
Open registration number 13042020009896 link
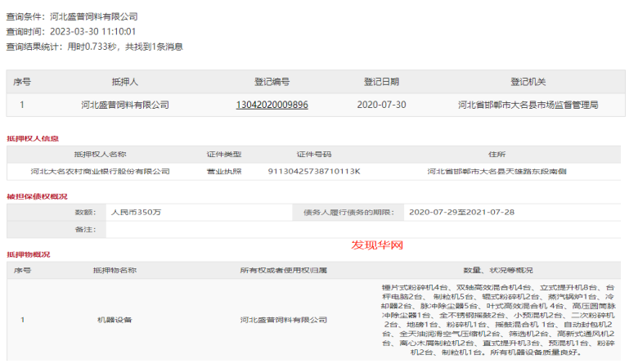(x=272, y=105)
